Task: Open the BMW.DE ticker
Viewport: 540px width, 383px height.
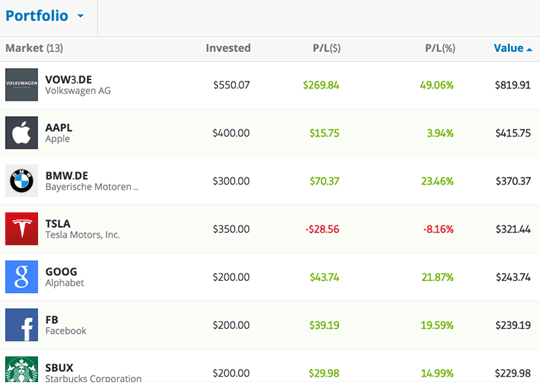Action: [x=67, y=176]
